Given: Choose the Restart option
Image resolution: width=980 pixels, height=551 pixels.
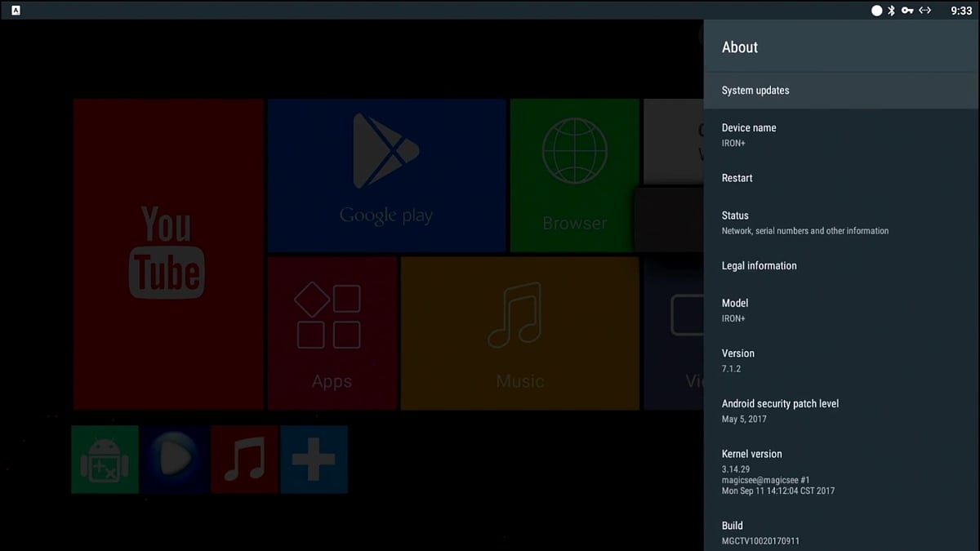Looking at the screenshot, I should point(841,178).
